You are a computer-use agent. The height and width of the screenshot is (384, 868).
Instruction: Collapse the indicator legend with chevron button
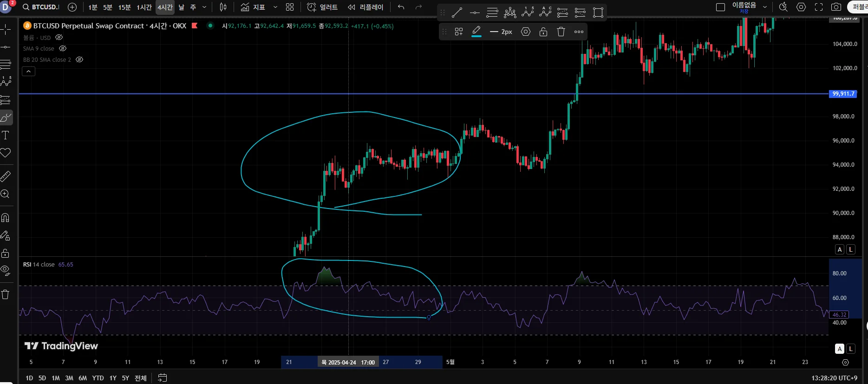pyautogui.click(x=28, y=72)
